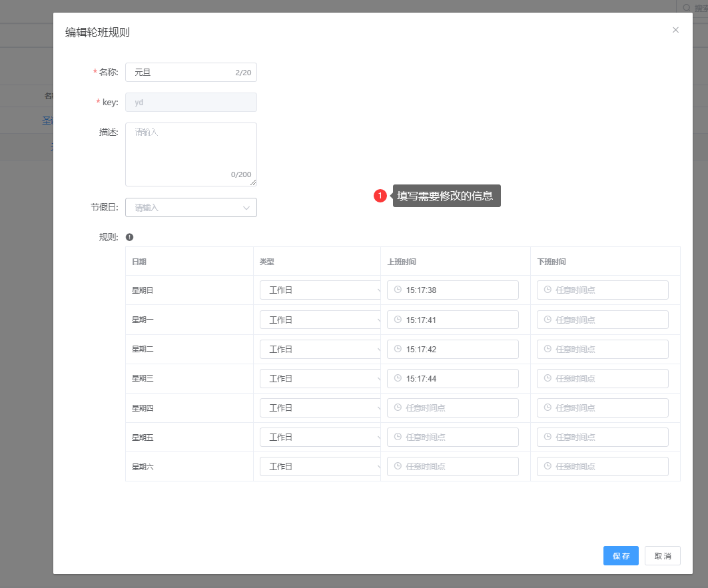708x588 pixels.
Task: Open the 节假日 holiday dropdown
Action: 190,208
